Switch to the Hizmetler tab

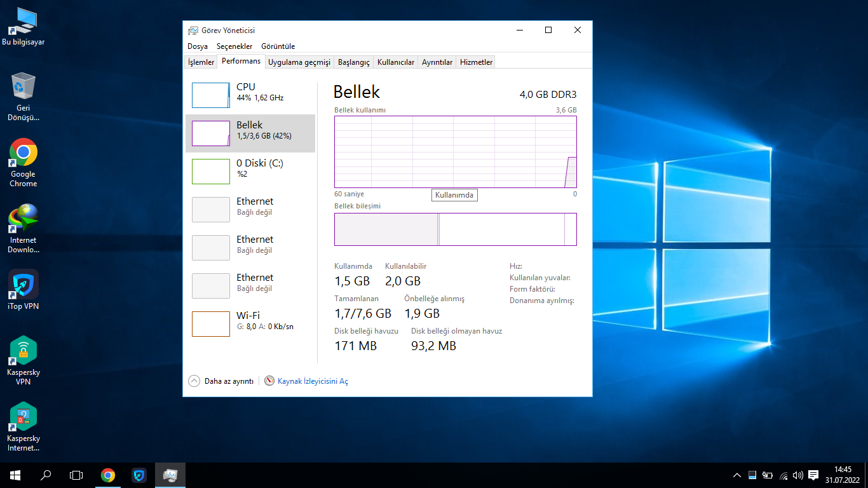pos(477,62)
